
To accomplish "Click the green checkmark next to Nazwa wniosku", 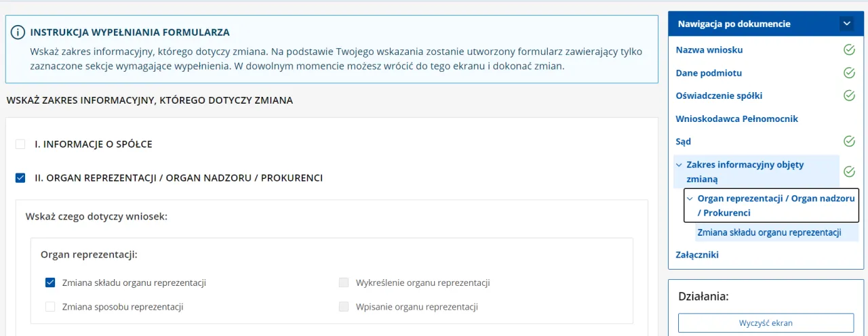I will click(x=848, y=49).
